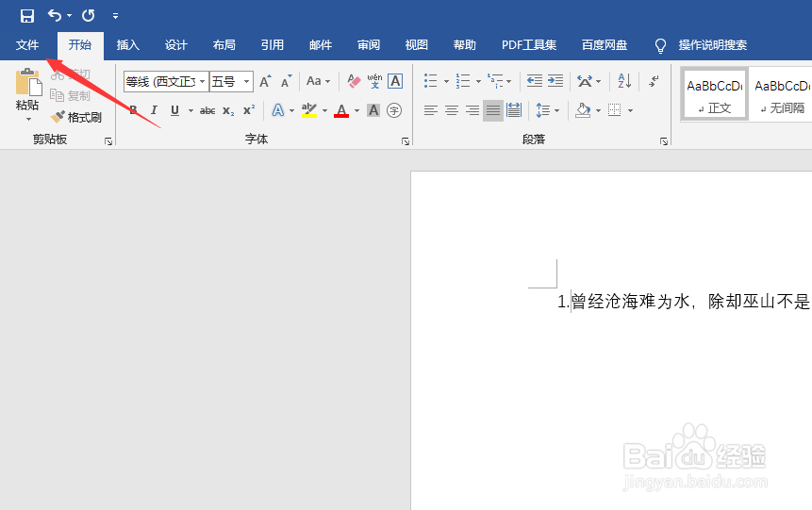The width and height of the screenshot is (812, 510).
Task: Justify the paragraph text
Action: coord(493,110)
